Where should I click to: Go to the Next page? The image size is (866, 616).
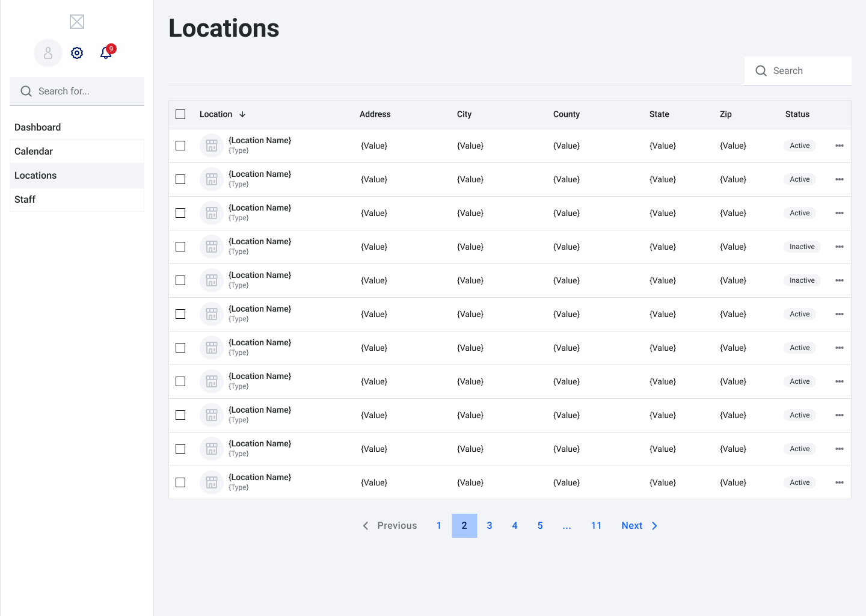(x=639, y=526)
